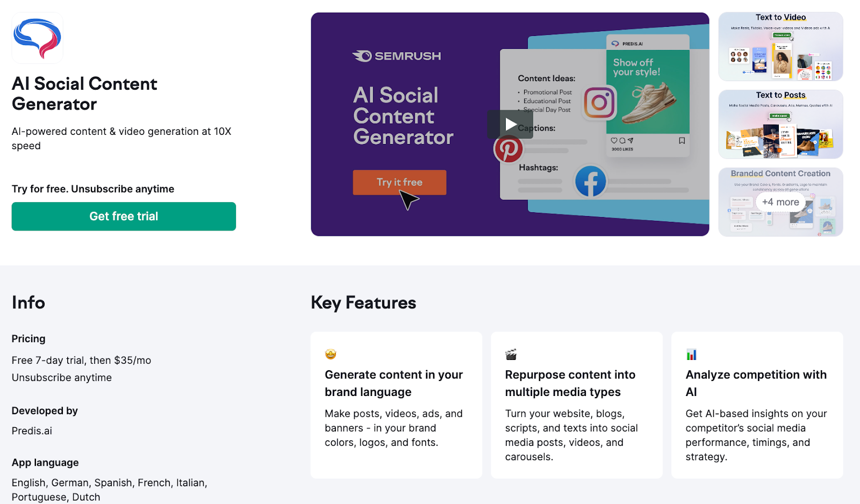This screenshot has height=504, width=860.
Task: Click the Semrush logo in the video banner
Action: [397, 56]
